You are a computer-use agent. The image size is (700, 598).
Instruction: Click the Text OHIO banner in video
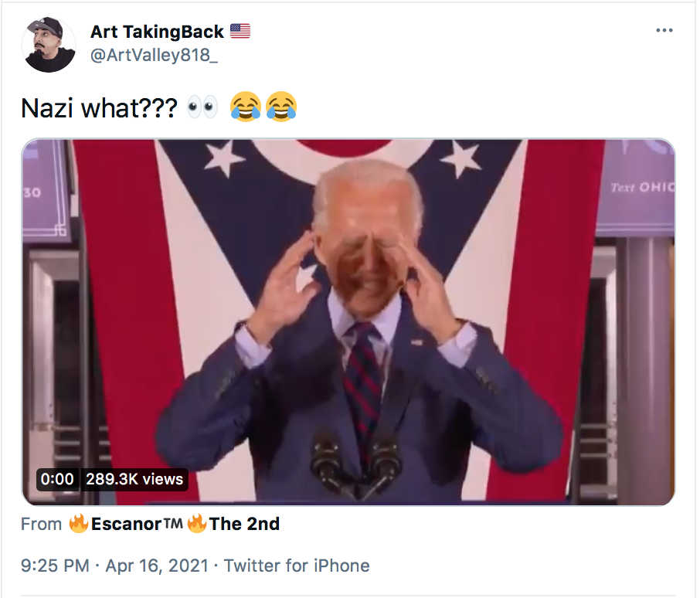click(x=641, y=188)
